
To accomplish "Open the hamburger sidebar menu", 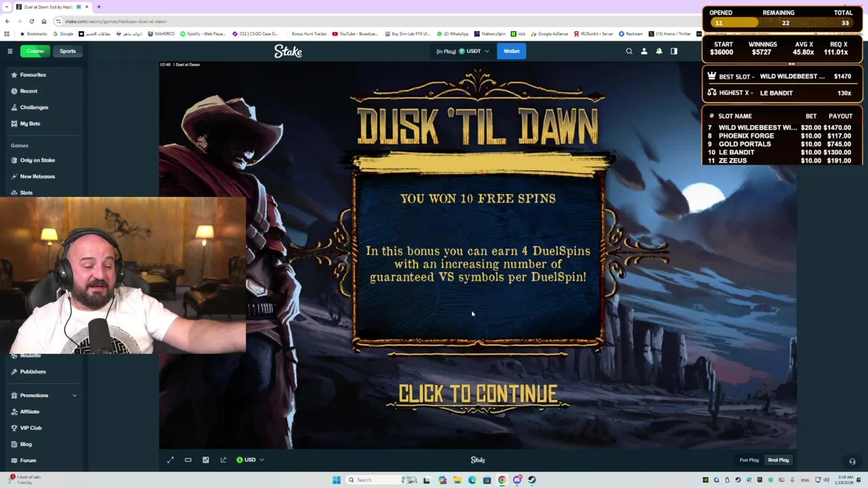I will coord(10,51).
